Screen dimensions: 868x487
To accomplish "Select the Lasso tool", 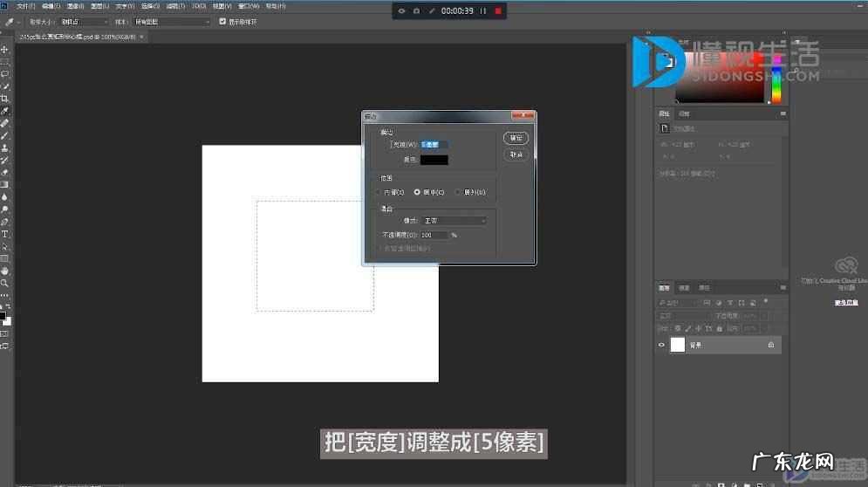I will tap(5, 74).
